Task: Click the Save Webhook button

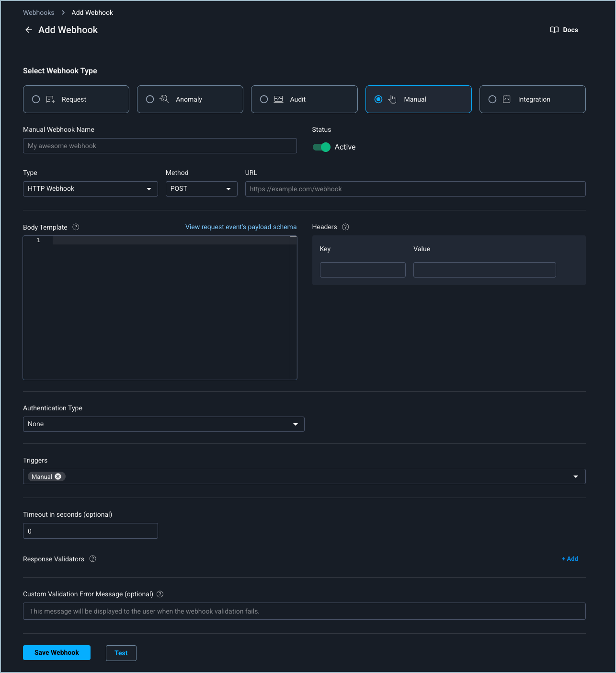Action: [x=57, y=652]
